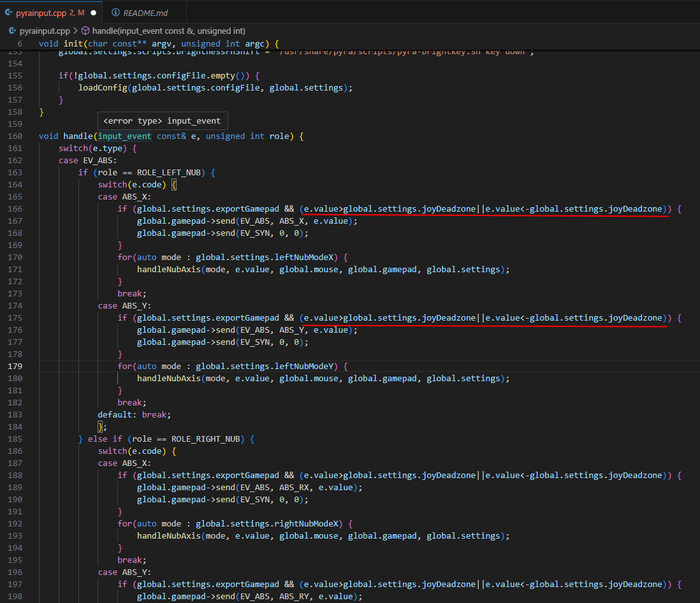Viewport: 700px width, 603px height.
Task: Click the C++ file icon on pyrainput.cpp tab
Action: click(9, 12)
